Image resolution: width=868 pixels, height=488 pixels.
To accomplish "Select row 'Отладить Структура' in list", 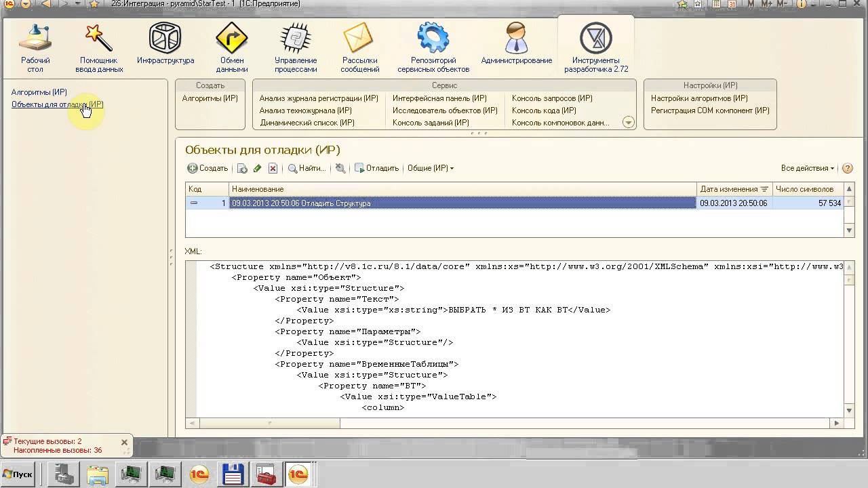I will (x=462, y=203).
